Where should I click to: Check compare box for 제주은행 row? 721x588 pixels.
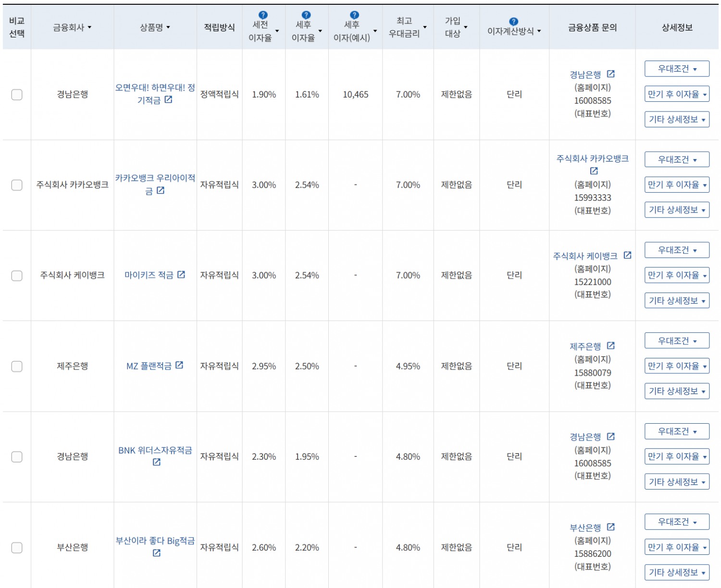click(17, 366)
